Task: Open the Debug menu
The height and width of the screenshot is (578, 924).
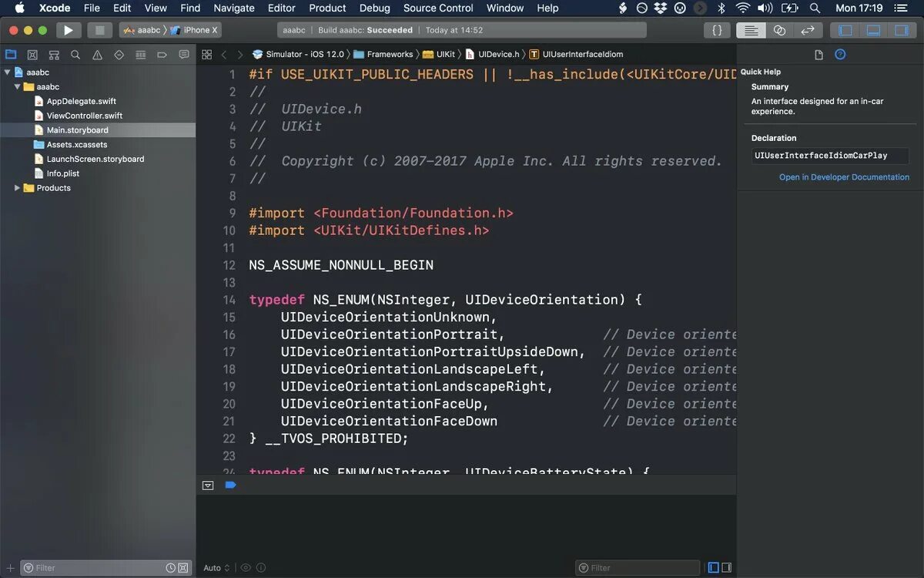Action: pyautogui.click(x=374, y=8)
